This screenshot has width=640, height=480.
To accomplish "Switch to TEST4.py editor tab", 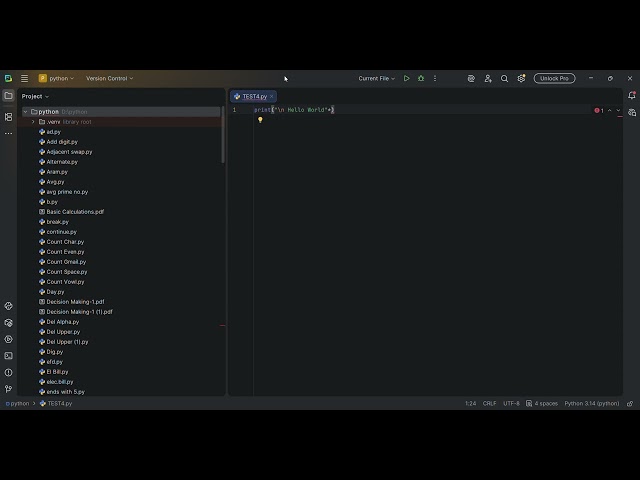I will tap(254, 96).
